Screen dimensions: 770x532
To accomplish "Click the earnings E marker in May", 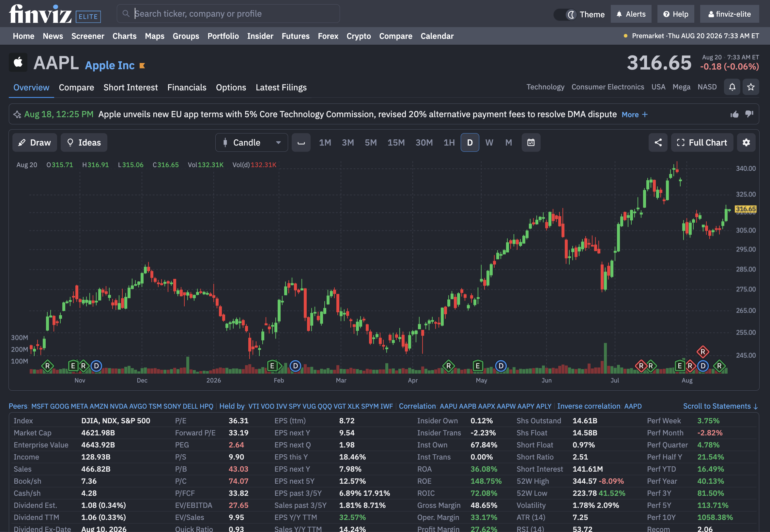I will coord(478,366).
